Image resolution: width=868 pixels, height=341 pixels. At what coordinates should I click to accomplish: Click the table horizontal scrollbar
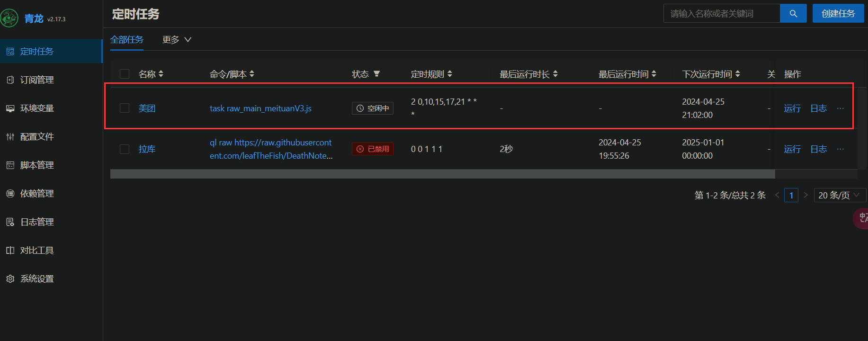click(443, 174)
